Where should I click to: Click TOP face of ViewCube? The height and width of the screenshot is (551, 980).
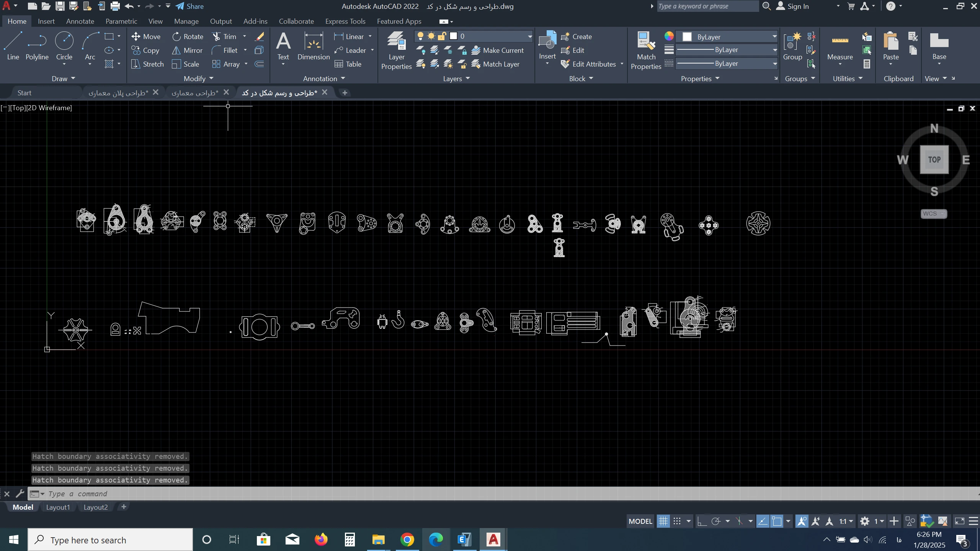(x=934, y=160)
